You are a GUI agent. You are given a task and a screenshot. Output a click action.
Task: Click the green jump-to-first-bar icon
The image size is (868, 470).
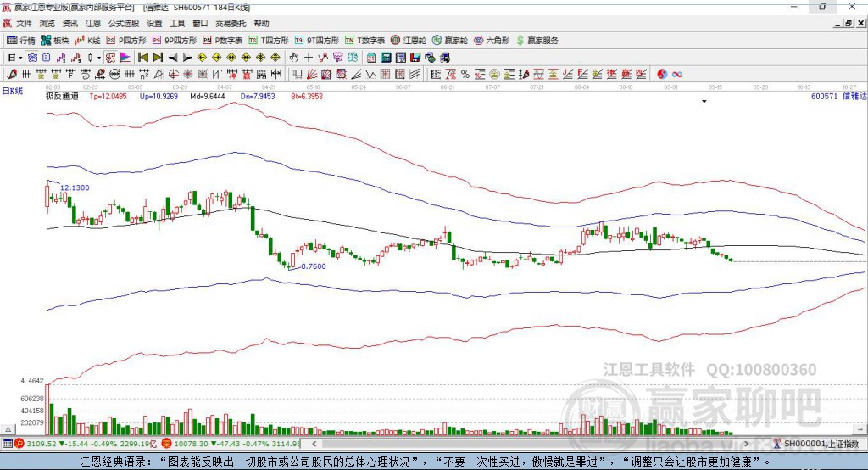(142, 58)
